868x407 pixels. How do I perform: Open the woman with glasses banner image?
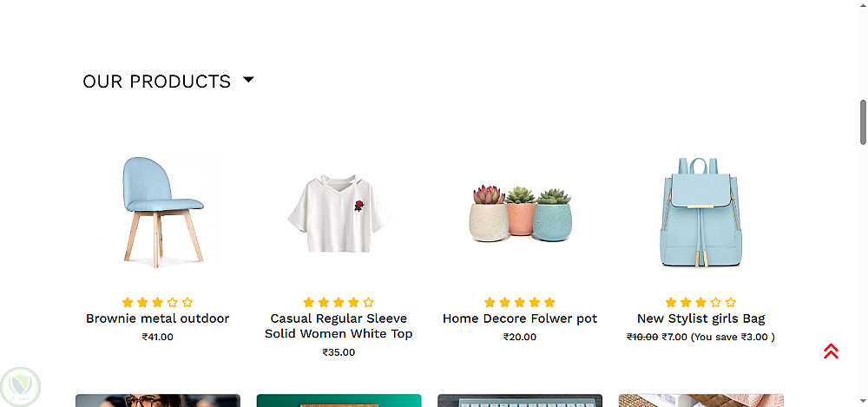pyautogui.click(x=158, y=400)
